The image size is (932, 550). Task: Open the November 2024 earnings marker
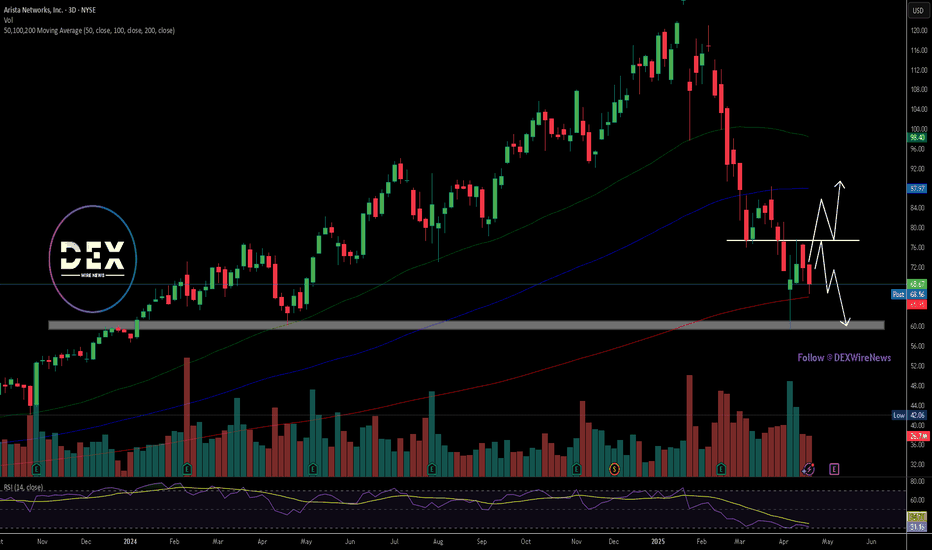[x=577, y=469]
